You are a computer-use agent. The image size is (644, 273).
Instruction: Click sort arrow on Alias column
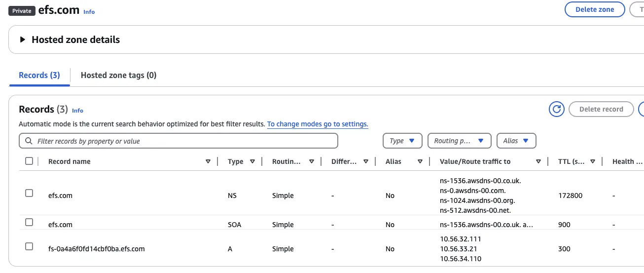420,161
